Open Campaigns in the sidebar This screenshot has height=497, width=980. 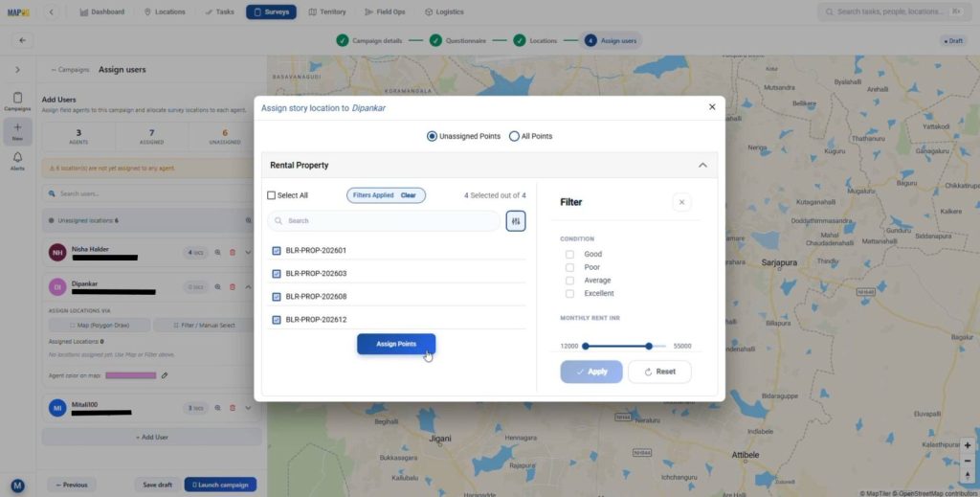17,102
